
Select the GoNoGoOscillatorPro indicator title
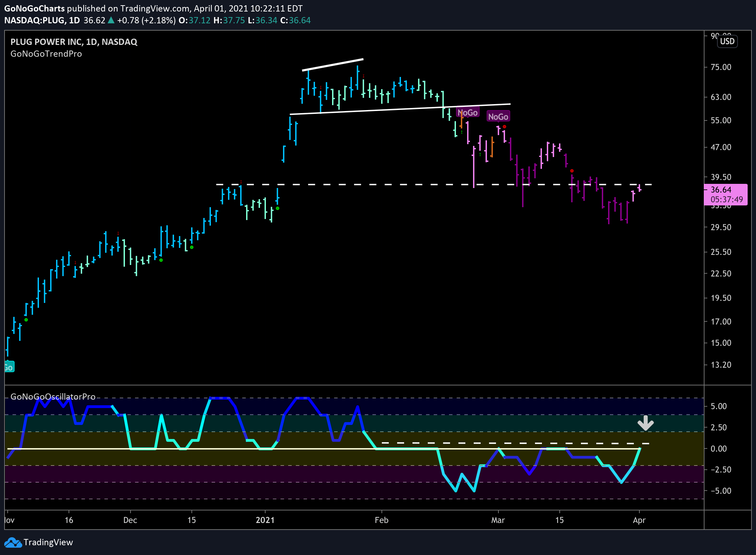pyautogui.click(x=53, y=397)
